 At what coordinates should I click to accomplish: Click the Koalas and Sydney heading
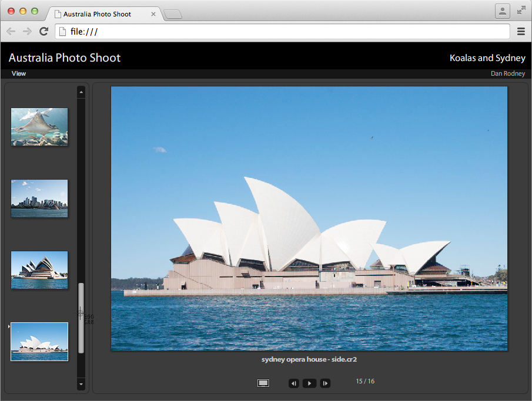pyautogui.click(x=487, y=58)
